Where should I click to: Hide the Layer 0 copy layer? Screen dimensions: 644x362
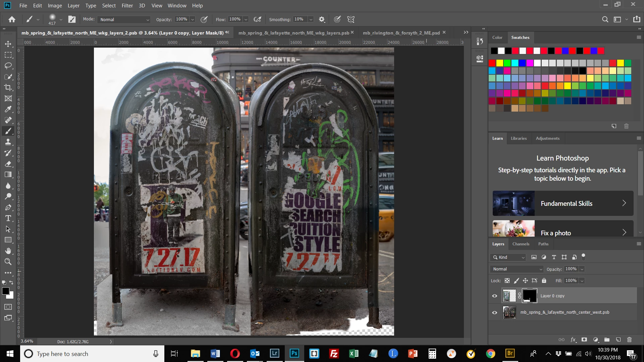[x=494, y=296]
